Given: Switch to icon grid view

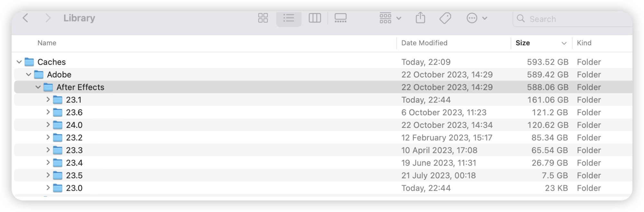Looking at the screenshot, I should (263, 18).
